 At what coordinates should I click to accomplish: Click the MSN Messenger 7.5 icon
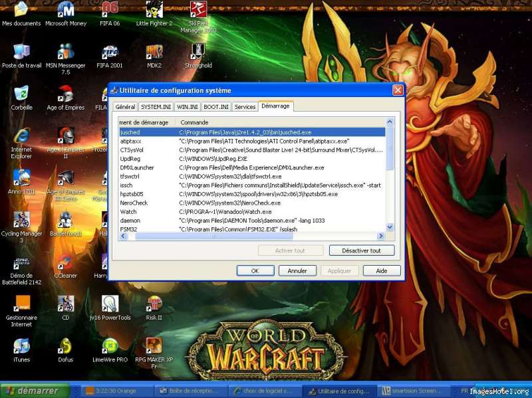pyautogui.click(x=65, y=52)
